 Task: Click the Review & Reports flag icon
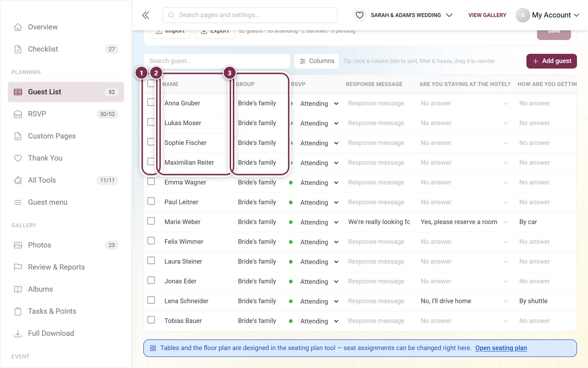(x=18, y=267)
